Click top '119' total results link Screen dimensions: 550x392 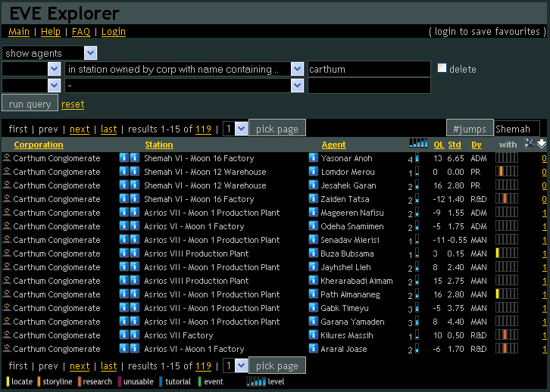[204, 129]
